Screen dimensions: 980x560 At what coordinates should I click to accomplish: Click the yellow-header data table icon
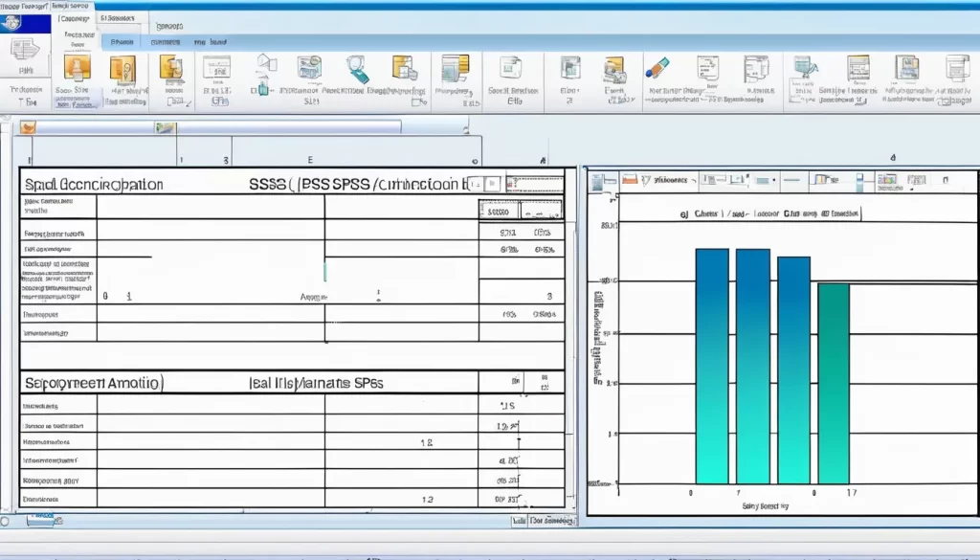tap(858, 68)
